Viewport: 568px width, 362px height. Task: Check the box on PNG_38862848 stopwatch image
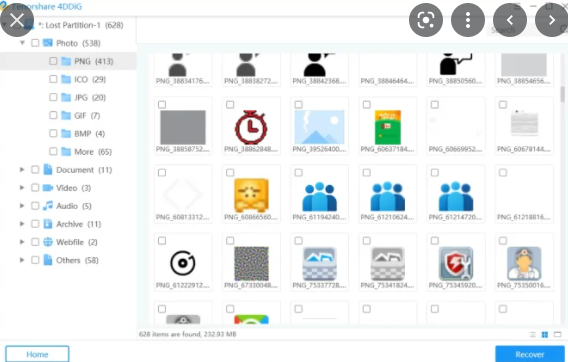coord(230,105)
